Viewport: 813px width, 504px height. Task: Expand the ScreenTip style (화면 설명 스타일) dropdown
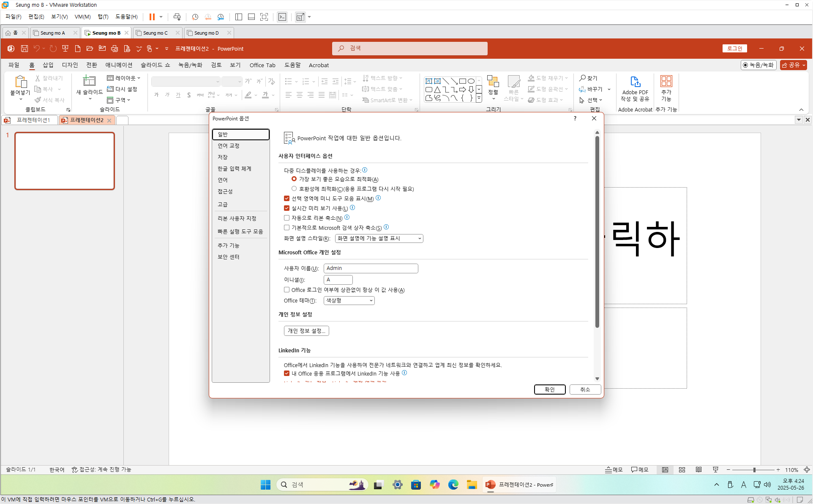point(379,238)
